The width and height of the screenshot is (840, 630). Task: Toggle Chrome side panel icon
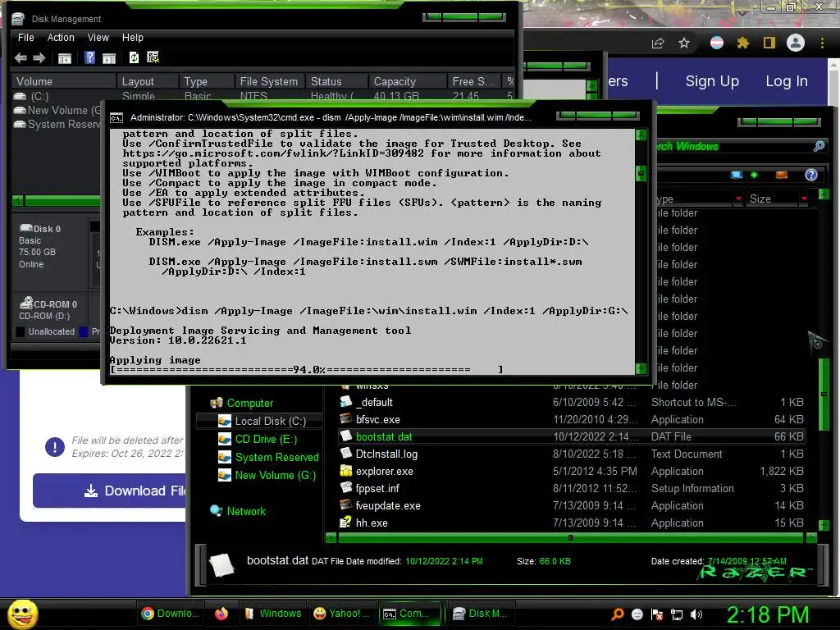(x=769, y=43)
